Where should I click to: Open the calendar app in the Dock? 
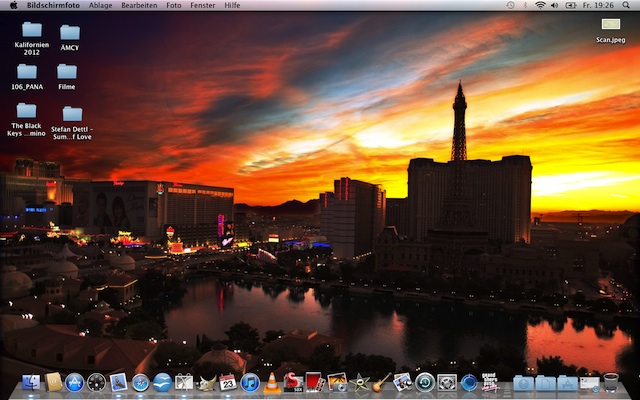228,382
